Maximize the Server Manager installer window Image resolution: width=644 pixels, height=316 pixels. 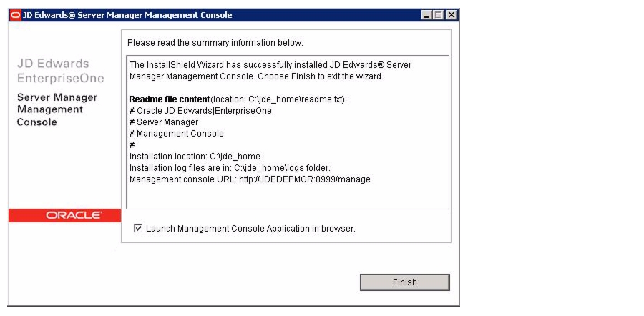click(x=439, y=15)
